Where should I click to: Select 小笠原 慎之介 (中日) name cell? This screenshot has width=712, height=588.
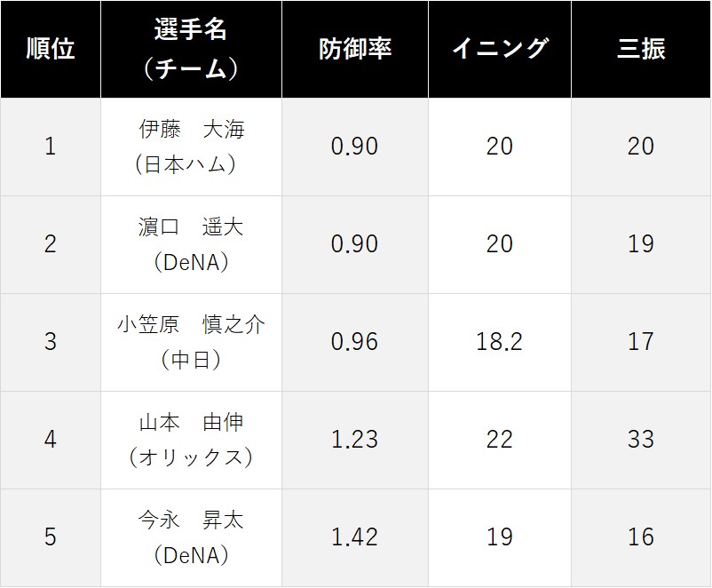coord(191,343)
